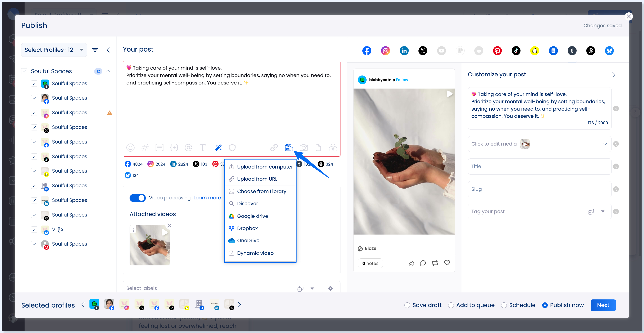Open the Learn more link
This screenshot has width=644, height=333.
pos(207,198)
